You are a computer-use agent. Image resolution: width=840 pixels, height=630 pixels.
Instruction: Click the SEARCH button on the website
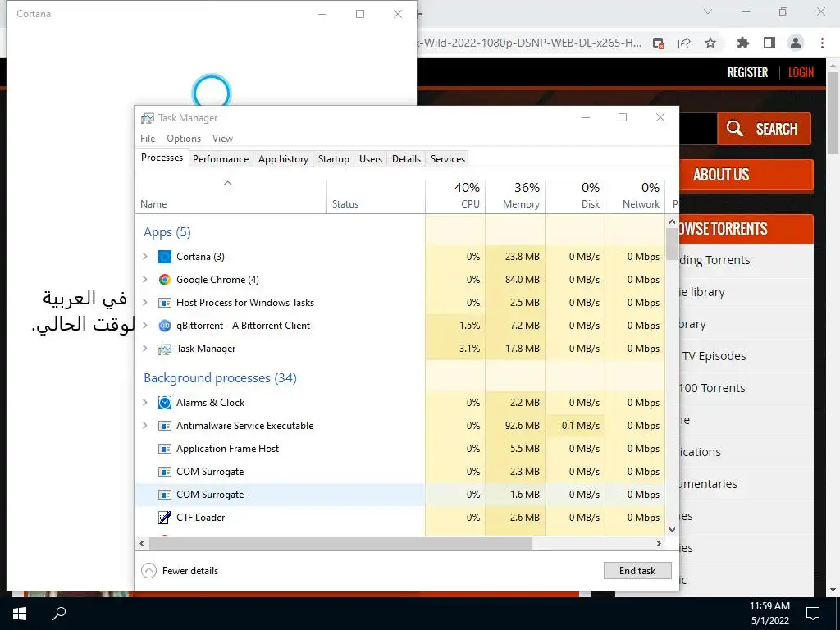tap(764, 129)
